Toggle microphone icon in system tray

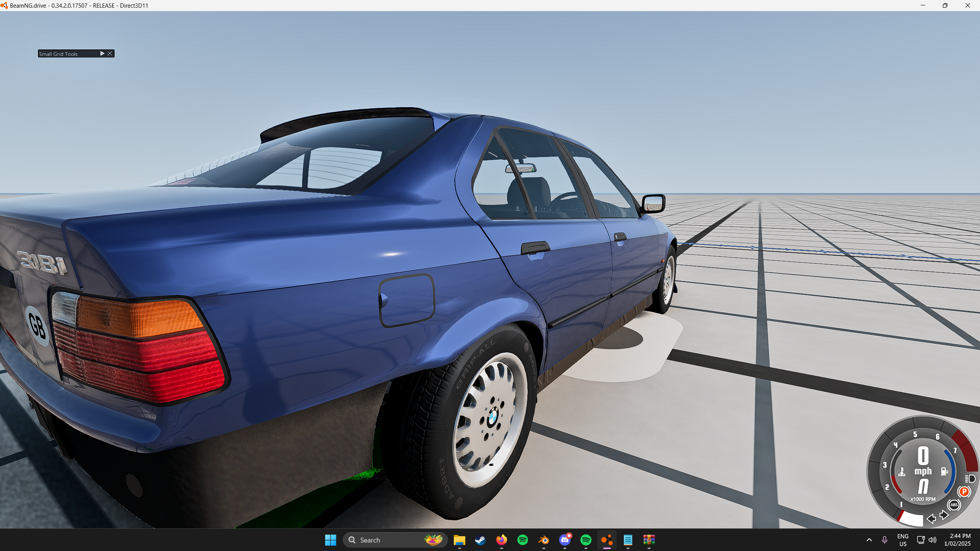tap(884, 540)
